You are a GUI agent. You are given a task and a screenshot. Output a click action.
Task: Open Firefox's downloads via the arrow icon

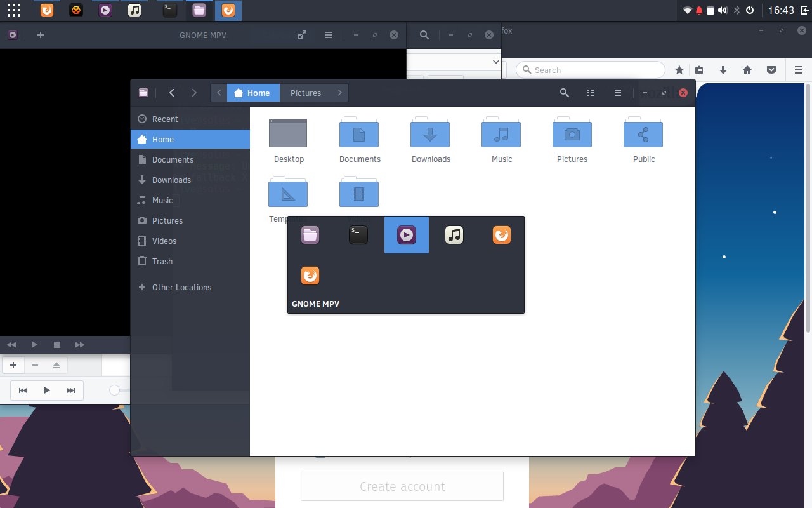723,70
